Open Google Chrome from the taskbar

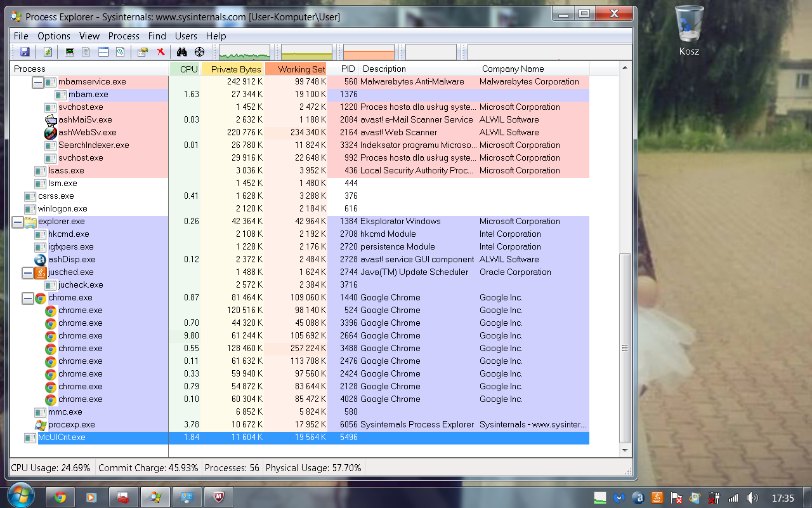60,497
